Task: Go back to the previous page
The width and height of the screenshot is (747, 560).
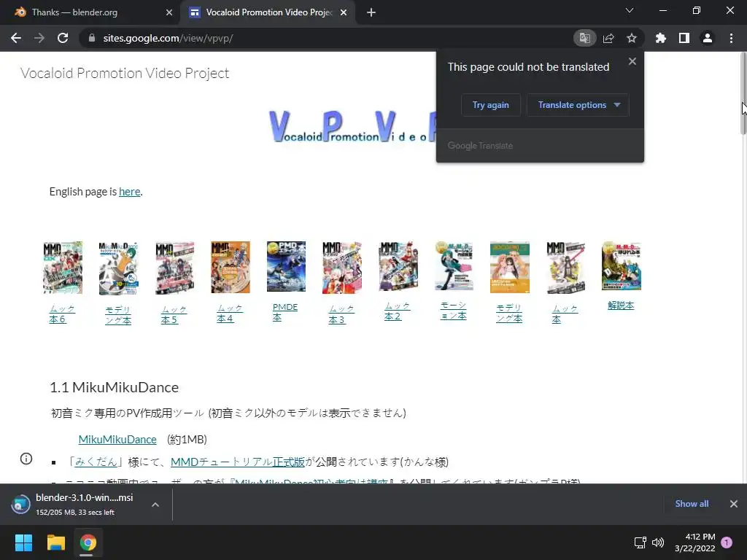Action: [16, 38]
